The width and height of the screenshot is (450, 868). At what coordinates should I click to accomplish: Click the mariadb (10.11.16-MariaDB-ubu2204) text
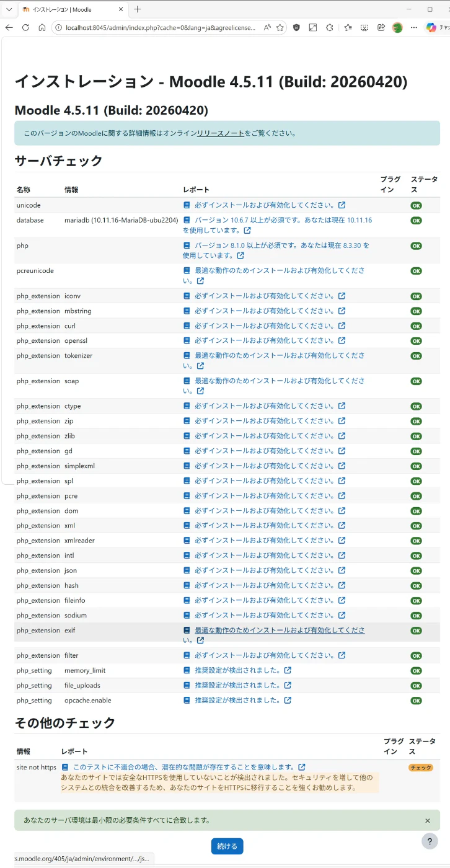(121, 220)
